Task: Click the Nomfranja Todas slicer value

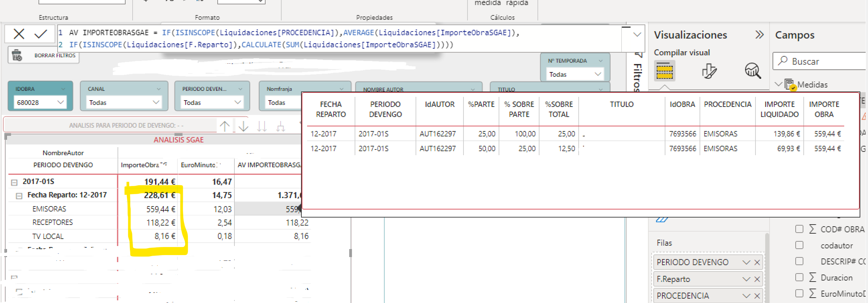Action: (x=277, y=103)
